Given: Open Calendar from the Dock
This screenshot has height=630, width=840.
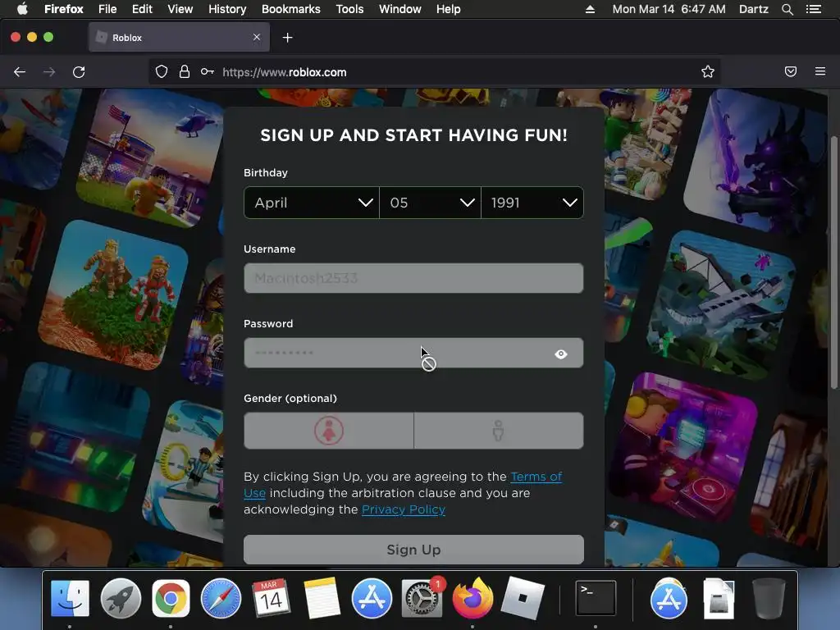Looking at the screenshot, I should pyautogui.click(x=271, y=598).
